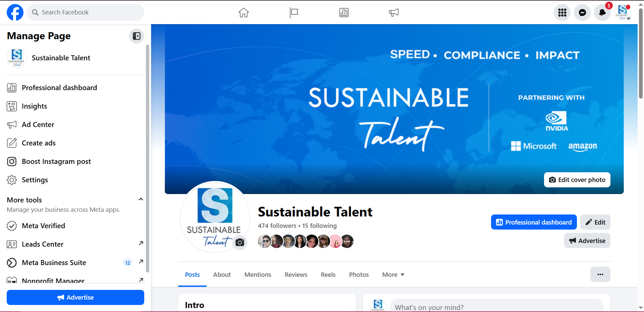This screenshot has width=644, height=312.
Task: Click the Insights icon in the sidebar
Action: 12,106
